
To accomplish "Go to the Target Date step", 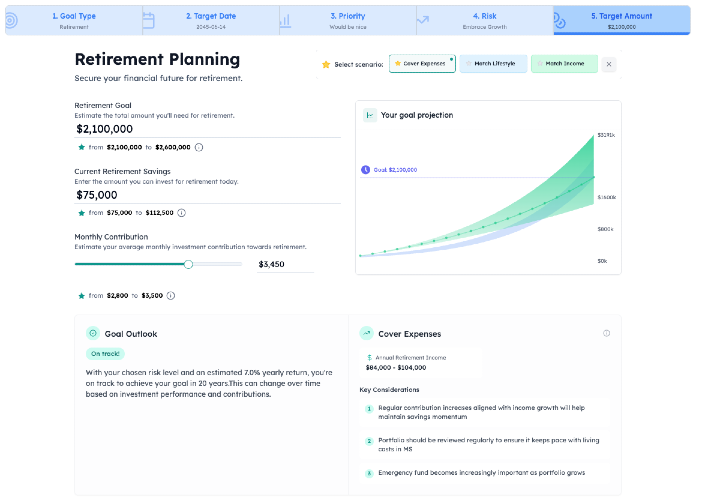I will point(211,20).
